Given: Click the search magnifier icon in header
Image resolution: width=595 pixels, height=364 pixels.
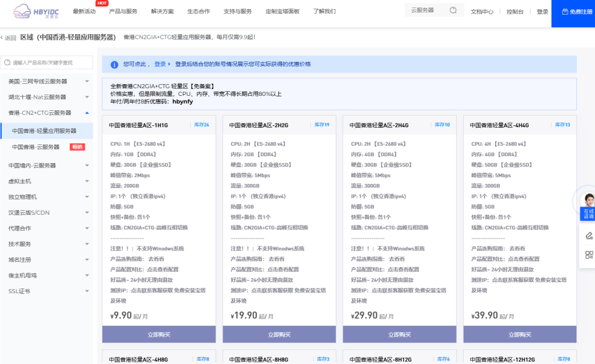Looking at the screenshot, I should click(x=453, y=10).
